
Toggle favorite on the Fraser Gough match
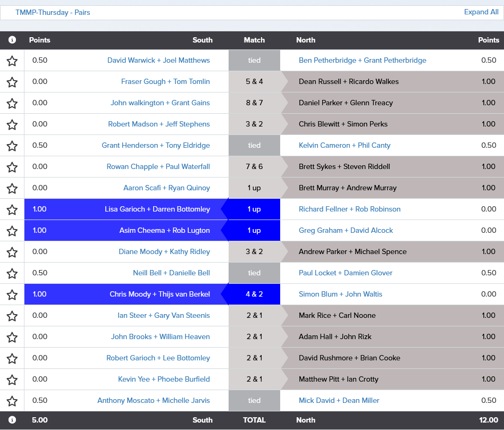pos(12,82)
